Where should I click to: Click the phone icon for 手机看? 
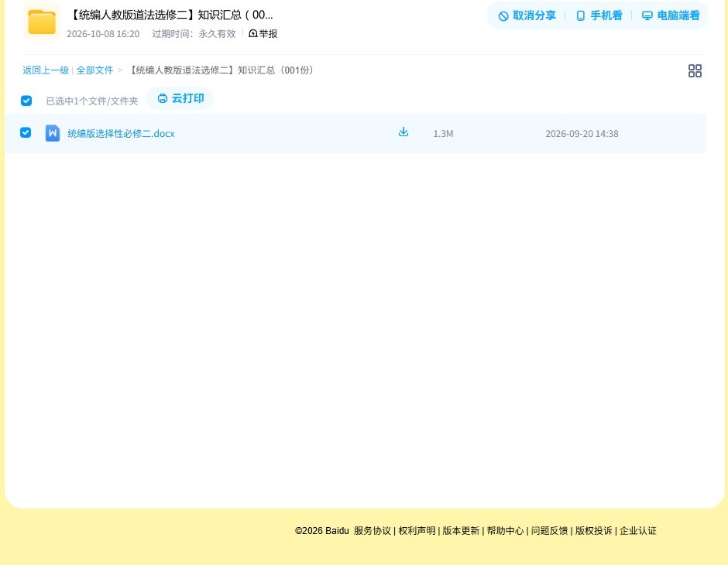[580, 15]
